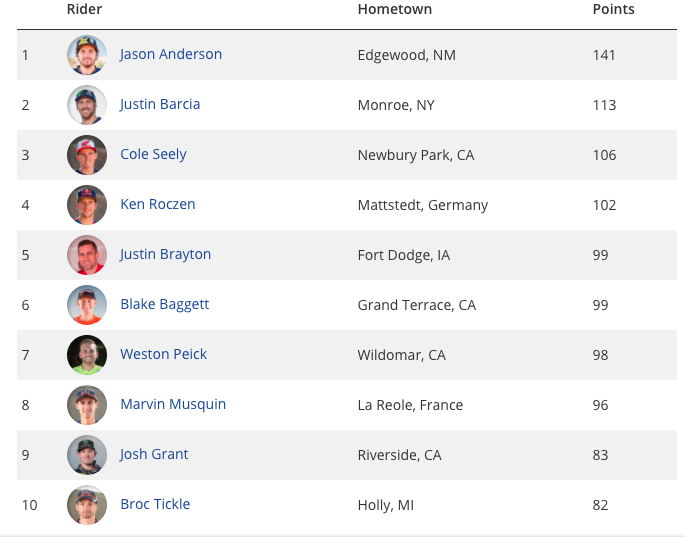
Task: Click Justin Barcia's round portrait photo
Action: [x=87, y=105]
